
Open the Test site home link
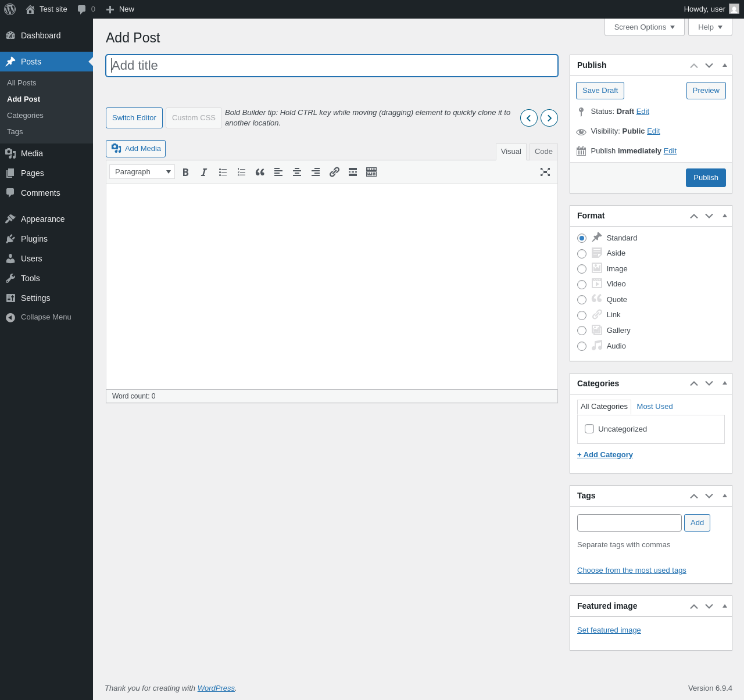tap(46, 9)
